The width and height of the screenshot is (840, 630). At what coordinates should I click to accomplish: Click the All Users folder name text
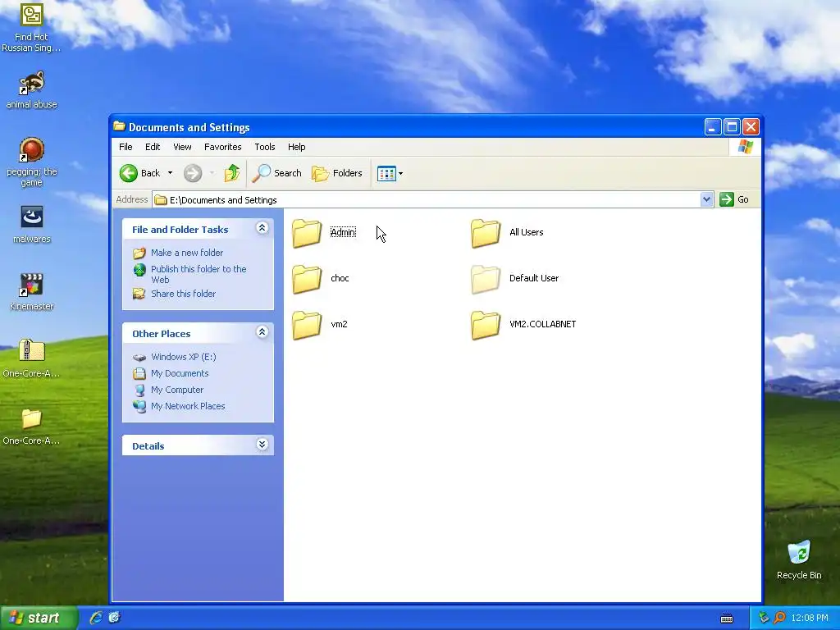(526, 232)
